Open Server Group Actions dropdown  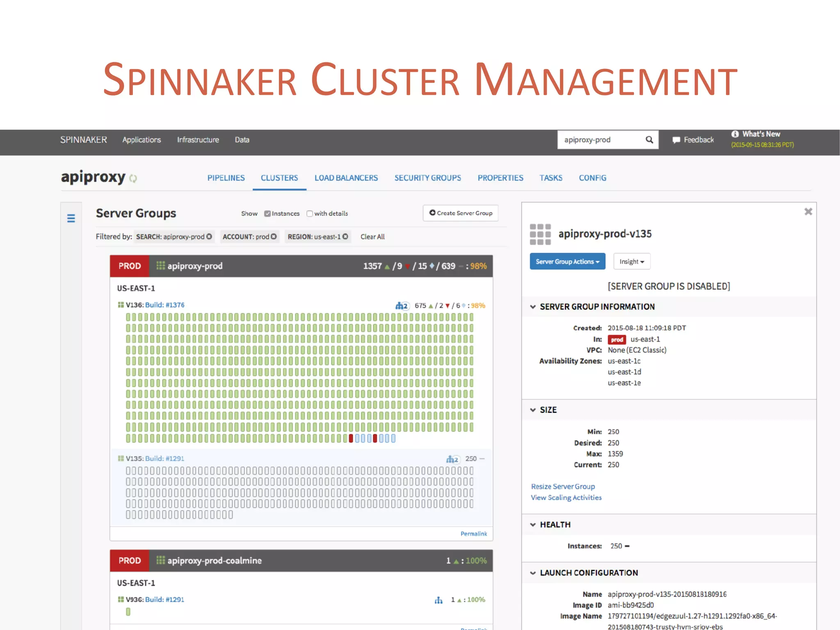(x=567, y=261)
